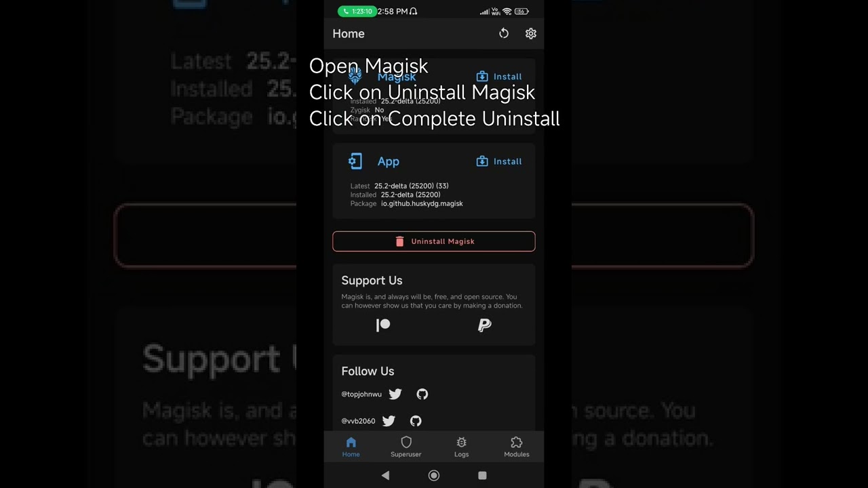Switch to the Home tab
The height and width of the screenshot is (488, 868).
pyautogui.click(x=351, y=447)
